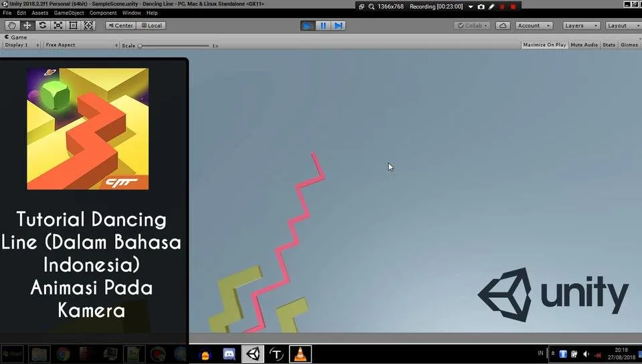
Task: Toggle pivot mode Center button
Action: (121, 25)
